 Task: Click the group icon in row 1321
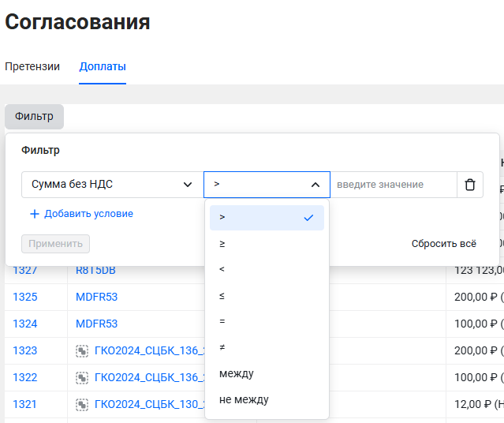[82, 404]
